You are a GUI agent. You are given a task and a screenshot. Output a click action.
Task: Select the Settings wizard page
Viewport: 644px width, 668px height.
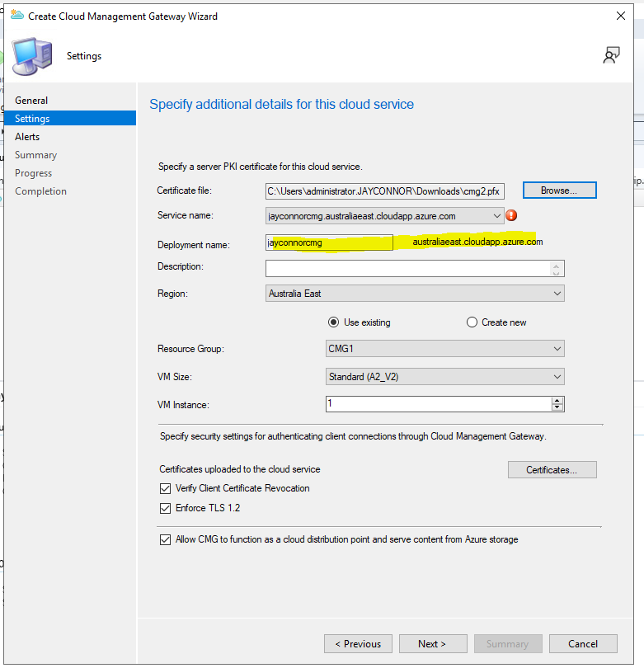pos(70,119)
